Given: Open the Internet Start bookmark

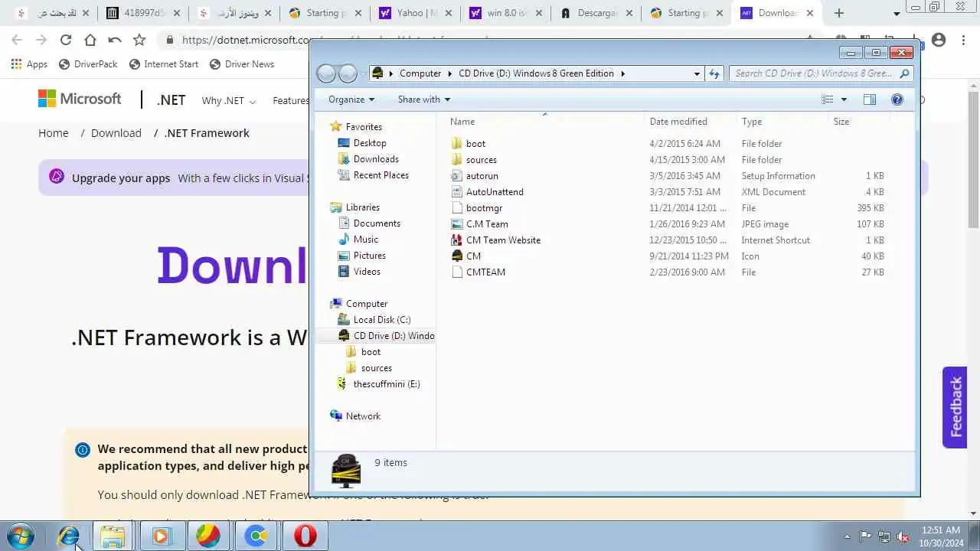Looking at the screenshot, I should point(164,64).
